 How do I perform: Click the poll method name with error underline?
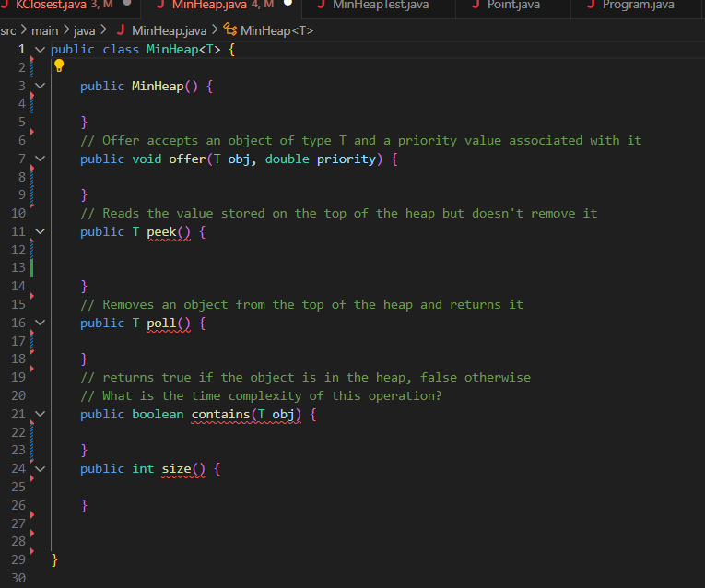coord(161,323)
